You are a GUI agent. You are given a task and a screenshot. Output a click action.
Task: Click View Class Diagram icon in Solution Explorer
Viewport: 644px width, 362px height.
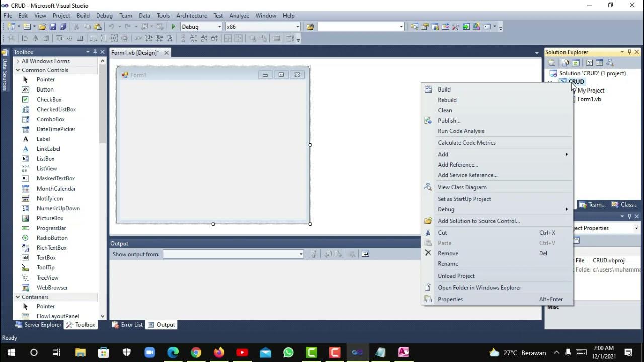(x=610, y=63)
